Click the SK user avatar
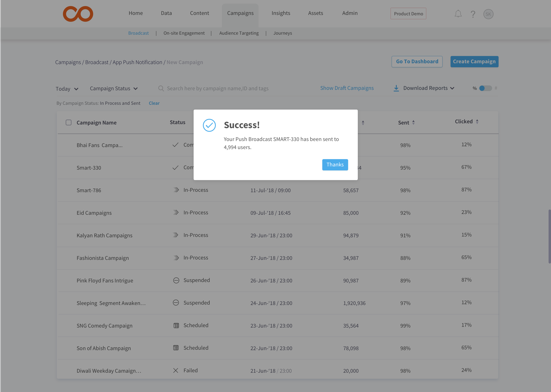 (488, 14)
